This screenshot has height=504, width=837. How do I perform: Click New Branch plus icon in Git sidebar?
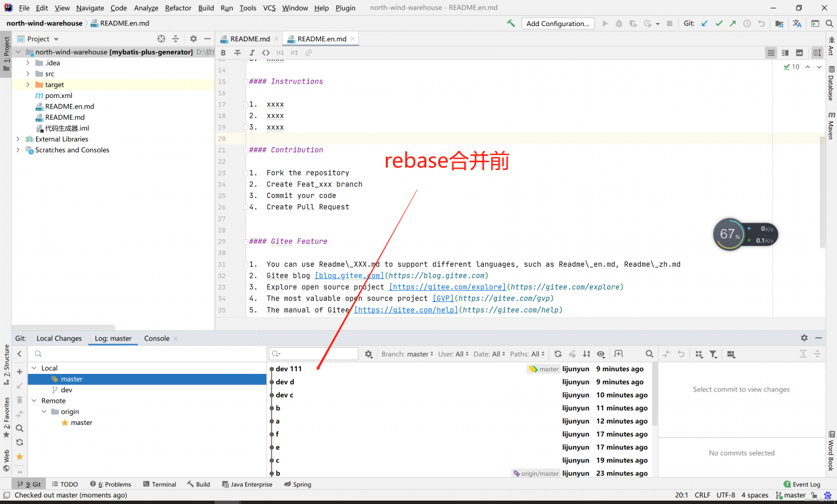click(x=20, y=371)
